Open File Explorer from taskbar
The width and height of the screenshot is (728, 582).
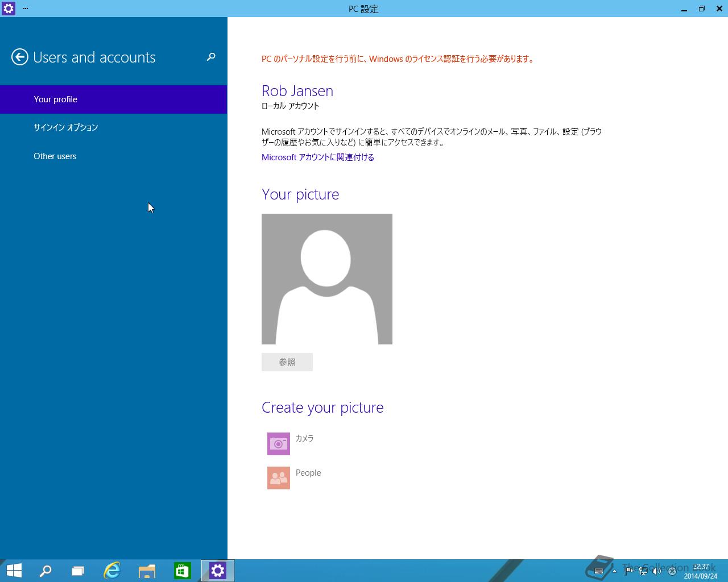pyautogui.click(x=147, y=571)
